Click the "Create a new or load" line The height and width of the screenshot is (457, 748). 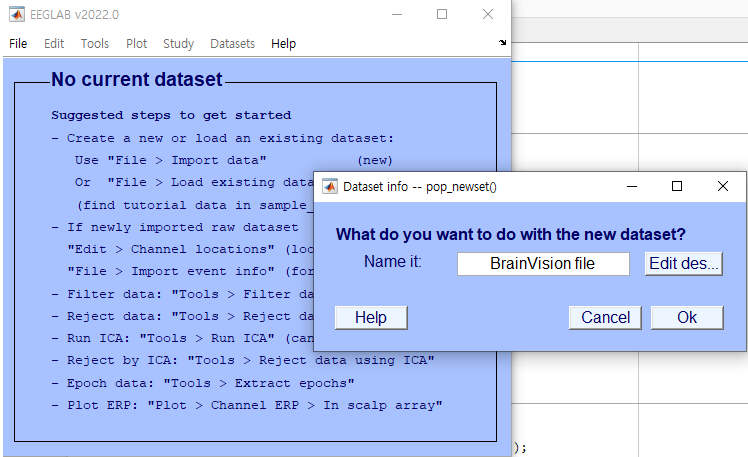click(223, 138)
